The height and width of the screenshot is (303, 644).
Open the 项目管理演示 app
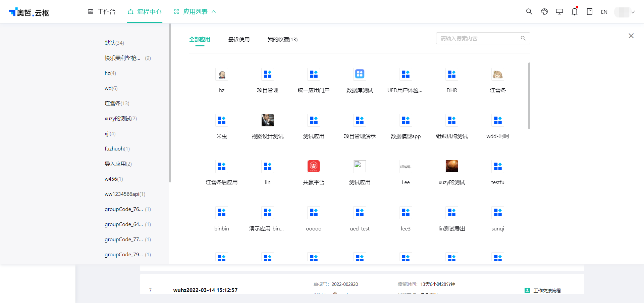[360, 120]
